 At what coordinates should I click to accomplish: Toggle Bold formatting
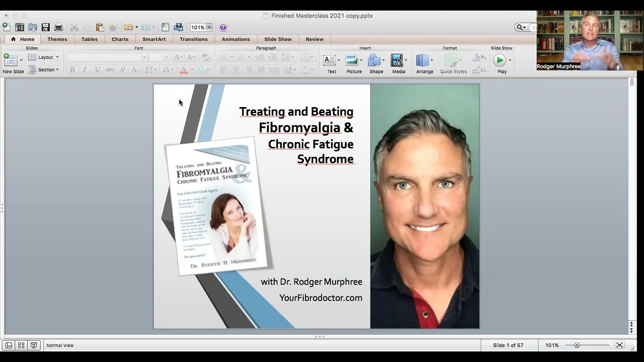pyautogui.click(x=72, y=70)
